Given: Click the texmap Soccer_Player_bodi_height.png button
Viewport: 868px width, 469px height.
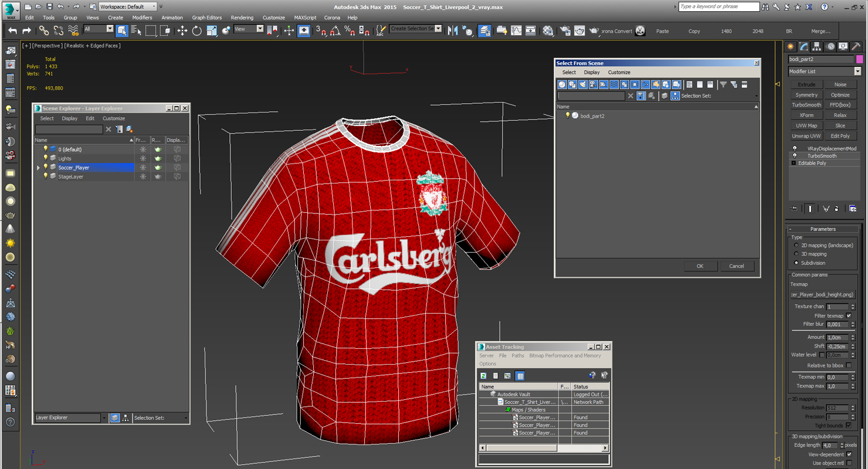Looking at the screenshot, I should coord(822,294).
